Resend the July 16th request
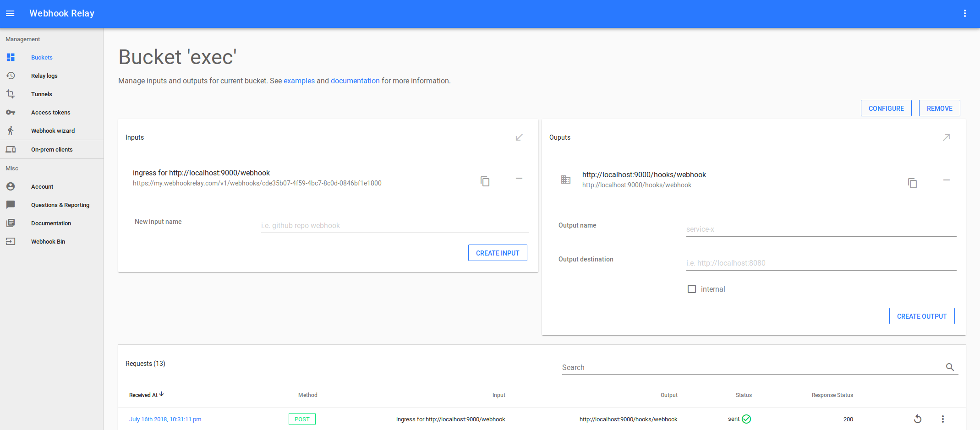980x430 pixels. click(x=917, y=419)
